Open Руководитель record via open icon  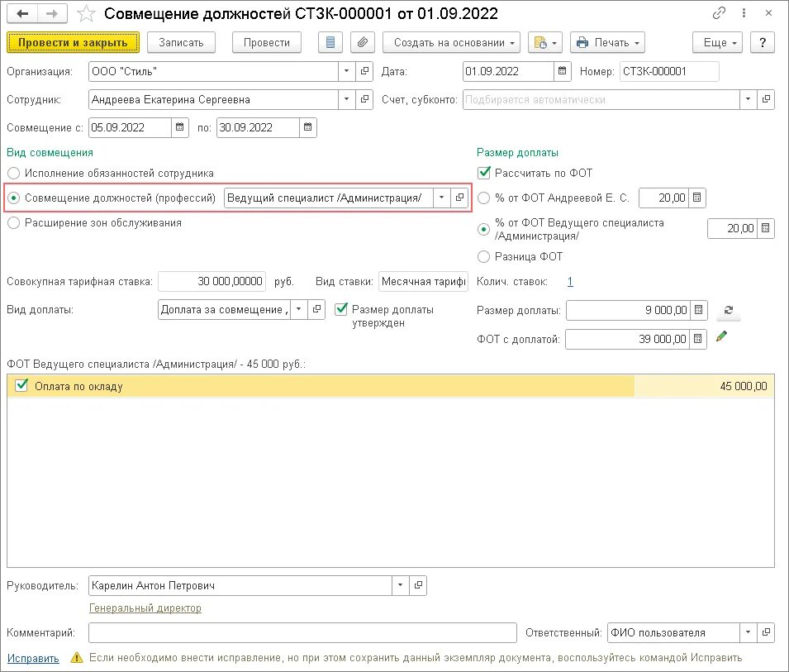coord(418,585)
